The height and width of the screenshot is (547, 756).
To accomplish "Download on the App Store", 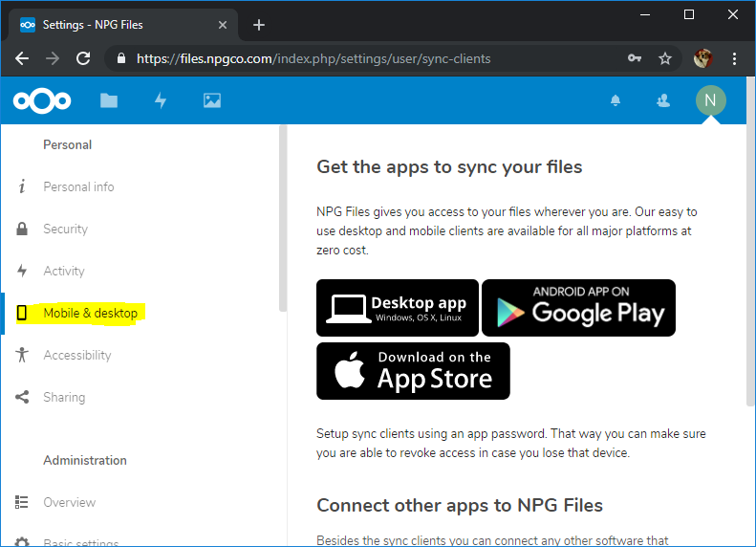I will pos(413,371).
